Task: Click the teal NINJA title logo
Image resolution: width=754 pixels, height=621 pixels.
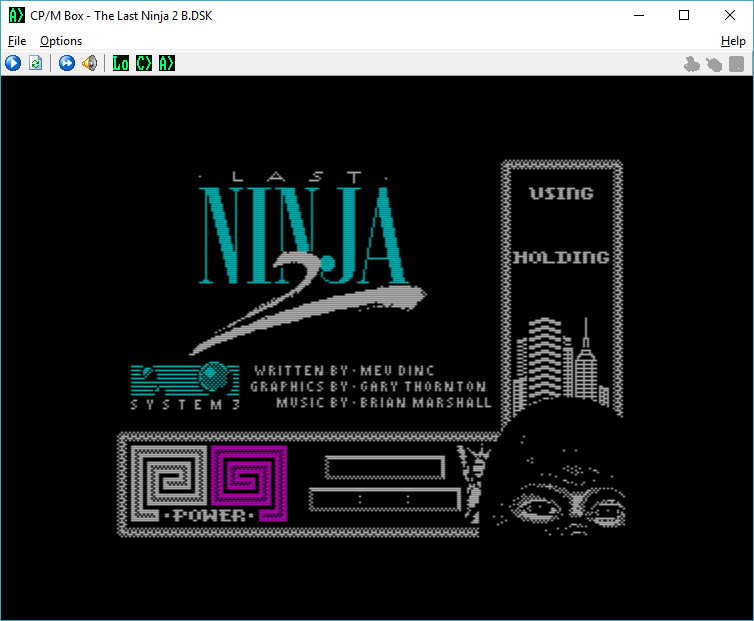Action: (x=303, y=235)
